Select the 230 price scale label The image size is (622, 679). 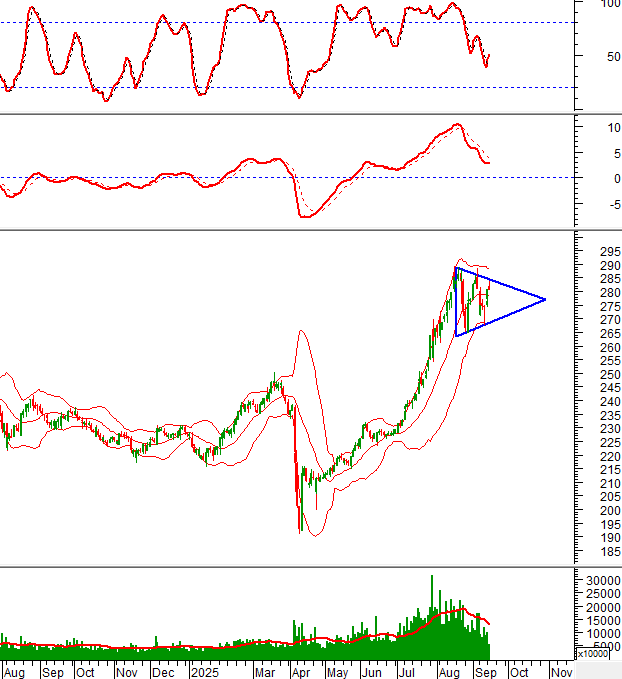coord(610,429)
